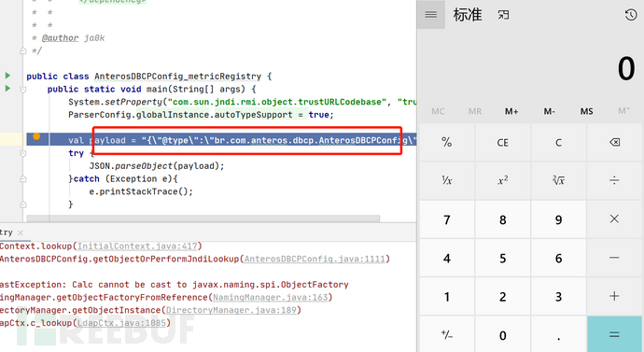
Task: Click the orange breakpoint bulb in gutter
Action: pos(36,136)
